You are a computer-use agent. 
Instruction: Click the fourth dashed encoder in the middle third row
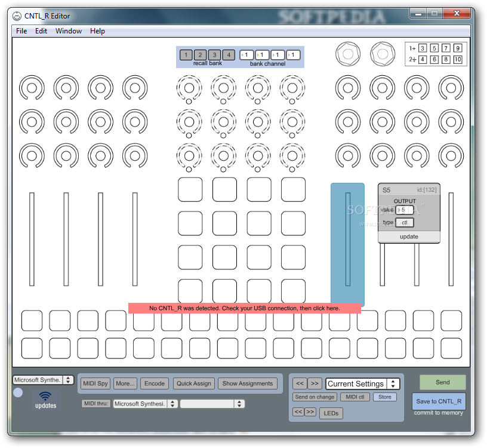(292, 157)
